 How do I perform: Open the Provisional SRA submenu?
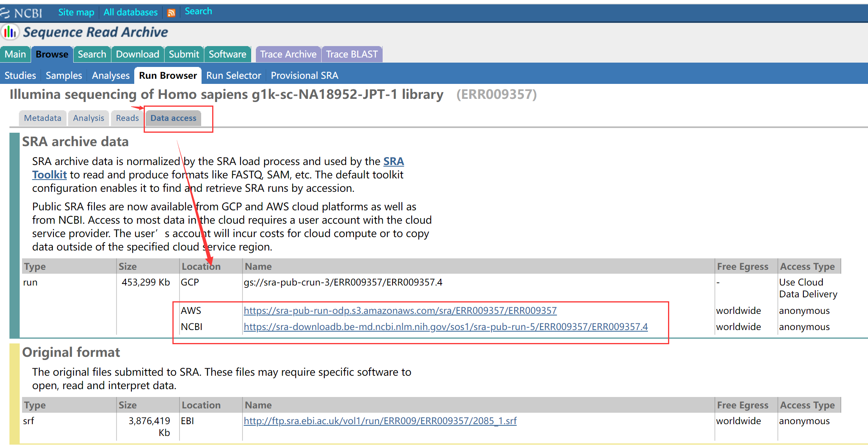[x=304, y=76]
